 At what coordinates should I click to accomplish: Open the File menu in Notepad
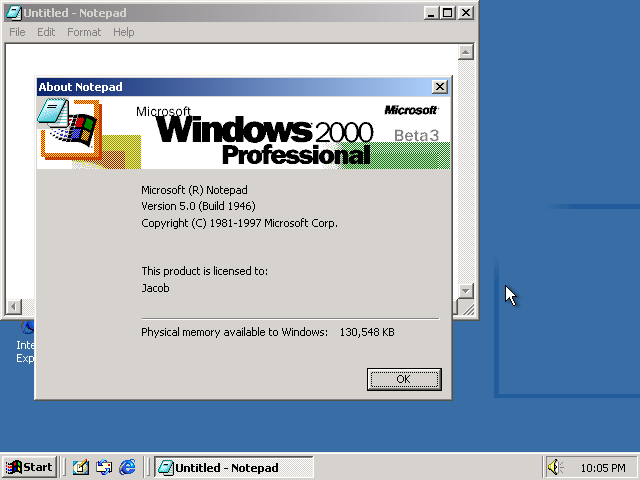click(17, 32)
